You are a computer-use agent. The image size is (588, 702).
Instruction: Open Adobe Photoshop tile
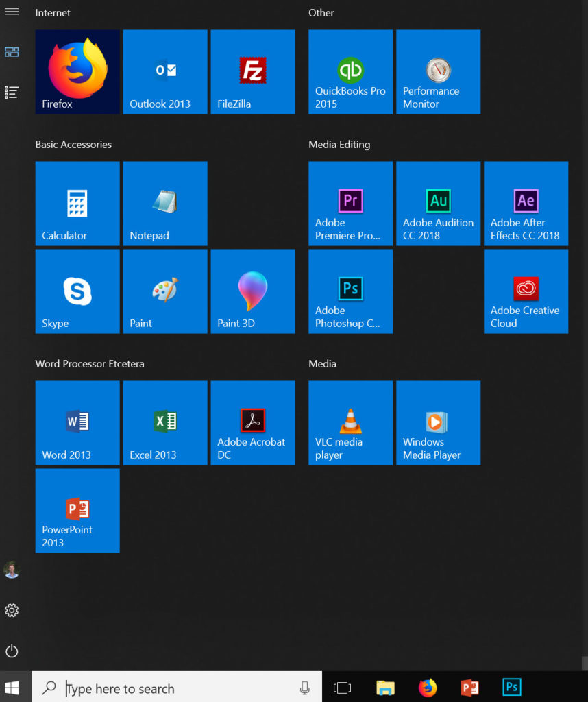(x=350, y=291)
